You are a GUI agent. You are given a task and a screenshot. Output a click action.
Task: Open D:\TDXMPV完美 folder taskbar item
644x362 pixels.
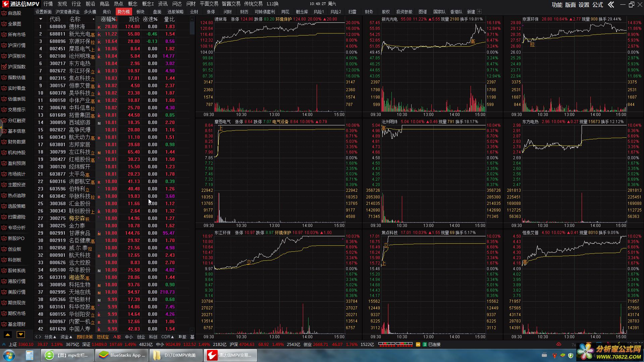176,355
